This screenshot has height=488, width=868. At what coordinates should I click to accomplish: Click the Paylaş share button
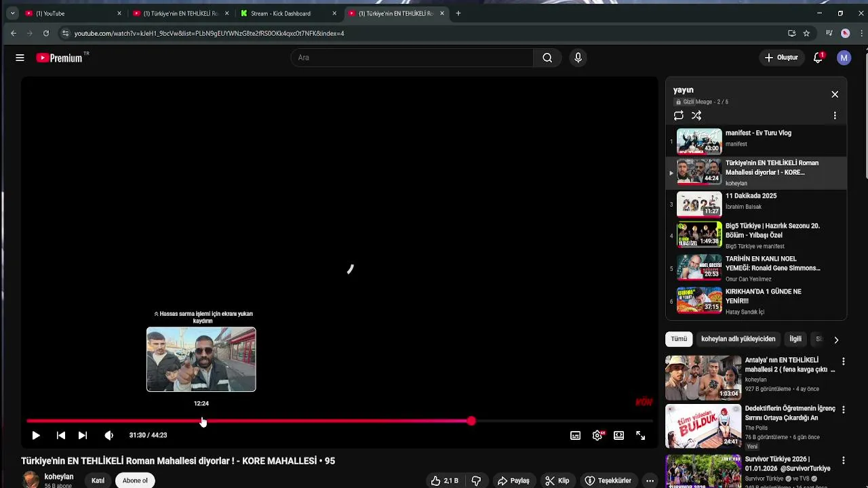click(x=513, y=481)
